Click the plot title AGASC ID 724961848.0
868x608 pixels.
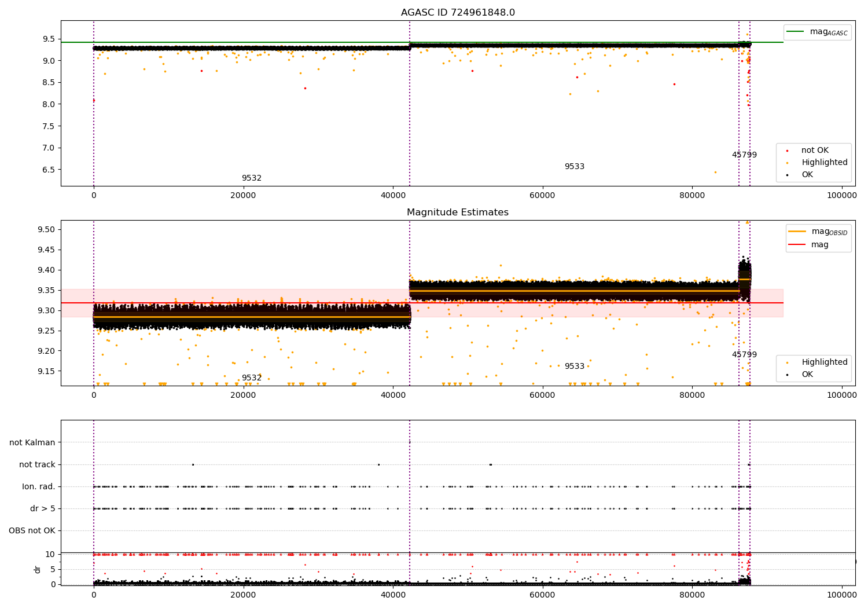pyautogui.click(x=458, y=13)
